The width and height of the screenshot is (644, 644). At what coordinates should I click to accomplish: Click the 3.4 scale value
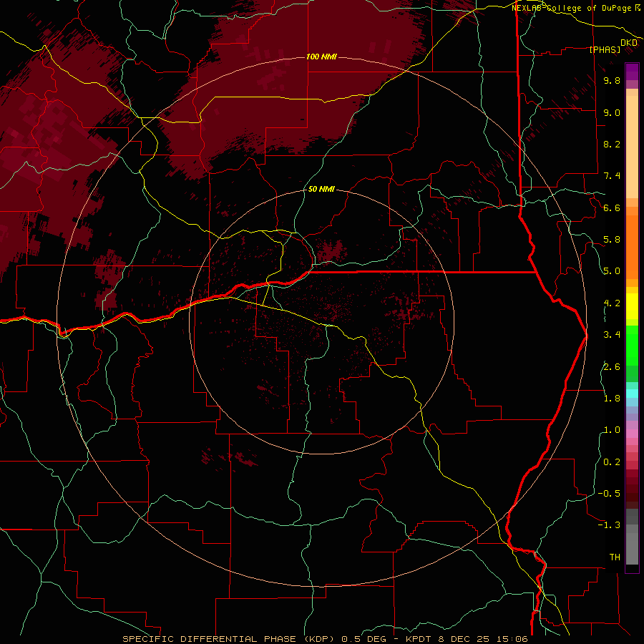coord(612,335)
